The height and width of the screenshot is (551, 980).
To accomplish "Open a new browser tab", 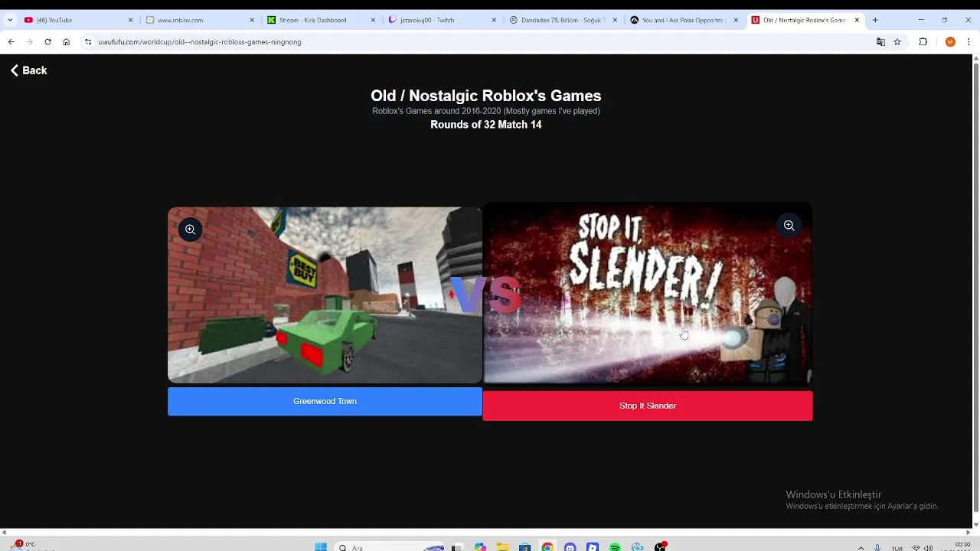I will click(x=875, y=20).
